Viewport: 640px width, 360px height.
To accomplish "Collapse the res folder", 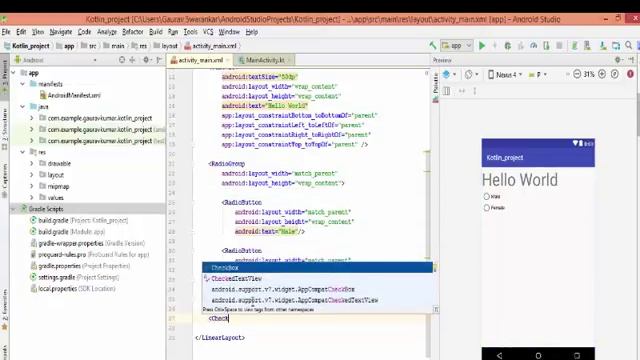I will [x=22, y=152].
